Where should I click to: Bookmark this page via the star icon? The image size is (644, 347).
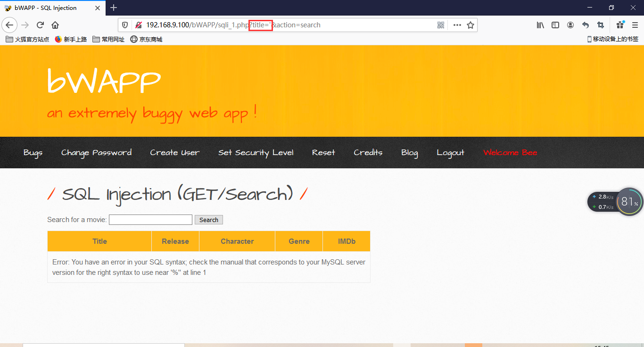[x=471, y=25]
